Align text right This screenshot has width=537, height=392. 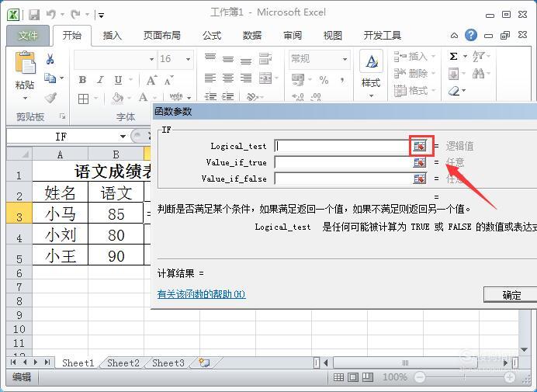pyautogui.click(x=246, y=78)
